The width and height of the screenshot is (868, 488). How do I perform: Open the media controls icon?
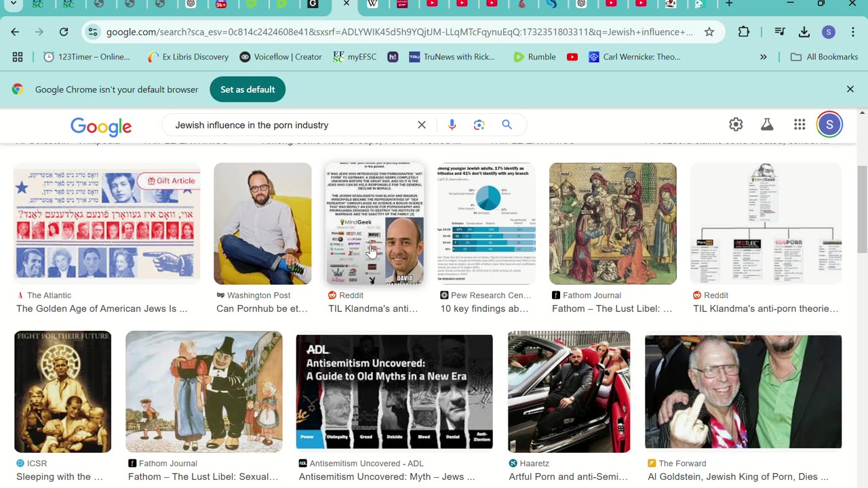[x=780, y=32]
